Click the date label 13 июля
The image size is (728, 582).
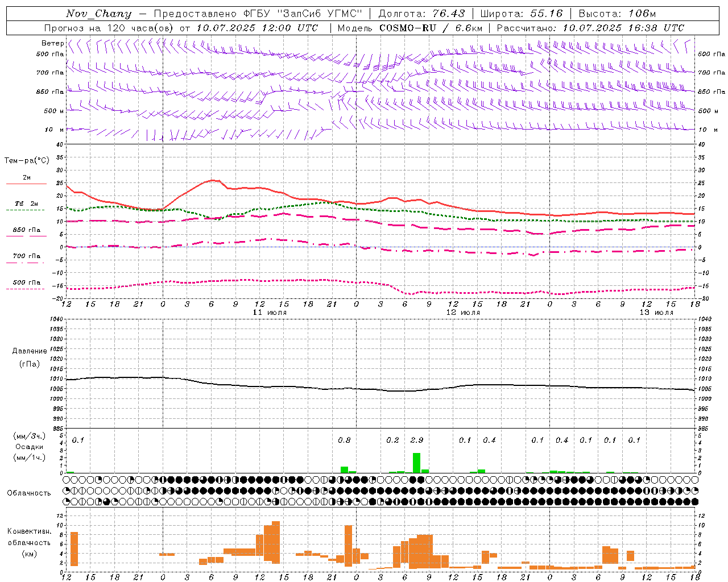coord(656,313)
